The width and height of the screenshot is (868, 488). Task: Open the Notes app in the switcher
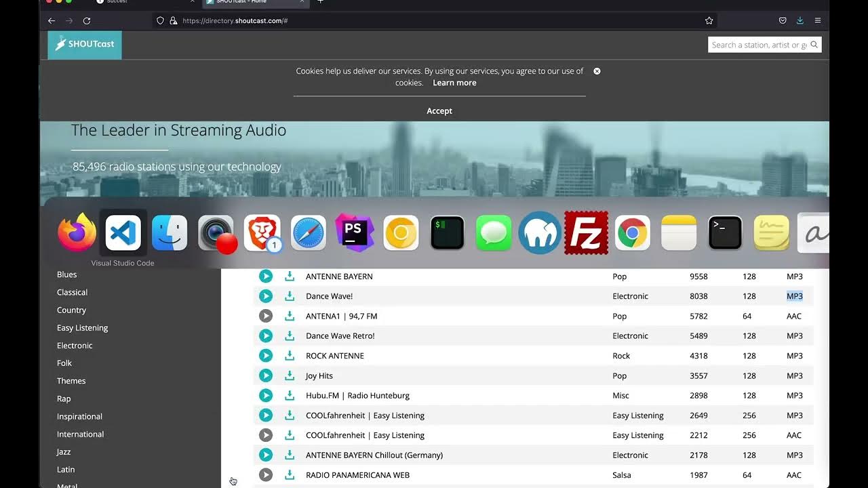679,232
